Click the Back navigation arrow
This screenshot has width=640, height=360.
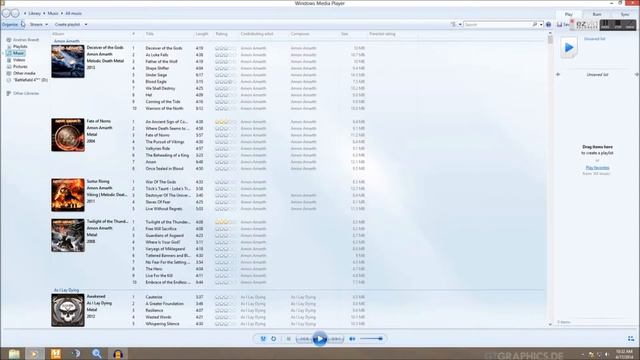[6, 13]
